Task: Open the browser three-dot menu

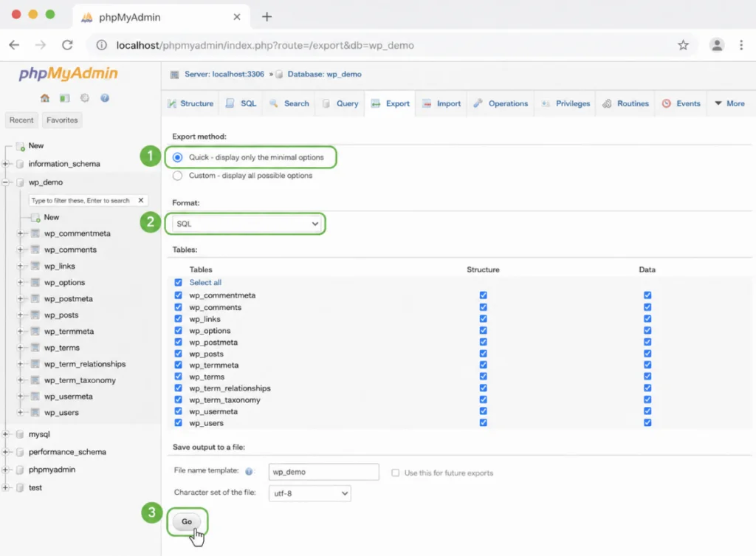Action: [741, 45]
